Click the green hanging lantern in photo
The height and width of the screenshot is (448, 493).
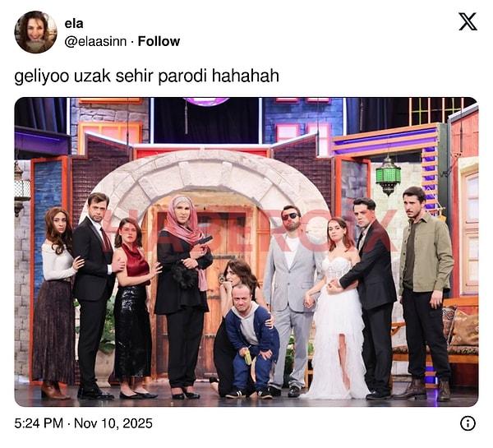pyautogui.click(x=389, y=175)
